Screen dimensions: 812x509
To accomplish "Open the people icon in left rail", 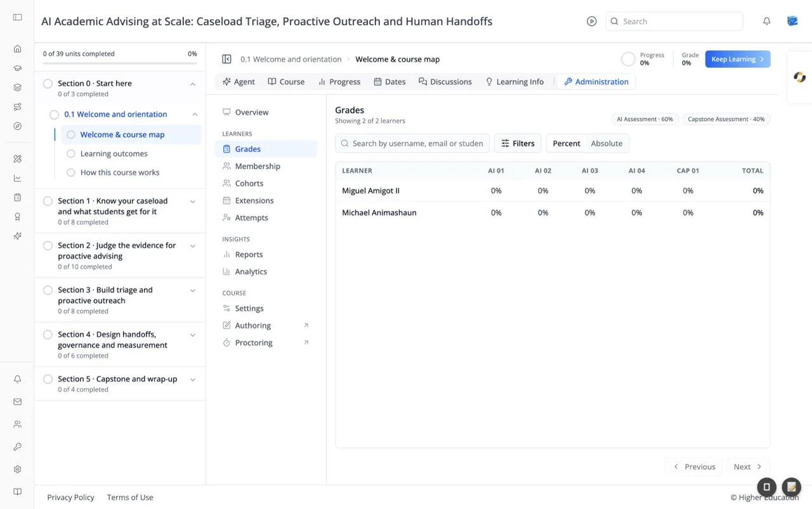I will point(17,424).
